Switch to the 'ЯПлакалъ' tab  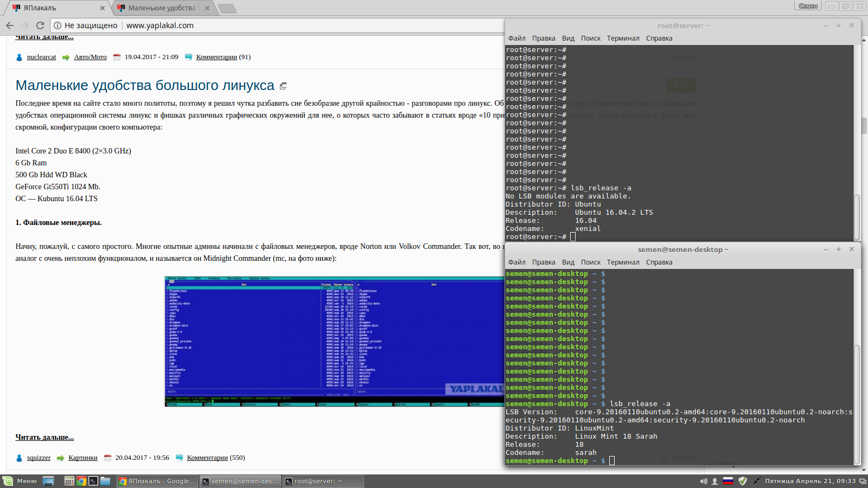pos(57,8)
